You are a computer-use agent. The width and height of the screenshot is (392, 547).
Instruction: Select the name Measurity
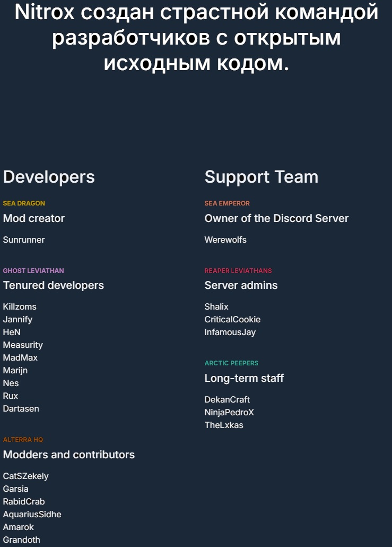[23, 345]
